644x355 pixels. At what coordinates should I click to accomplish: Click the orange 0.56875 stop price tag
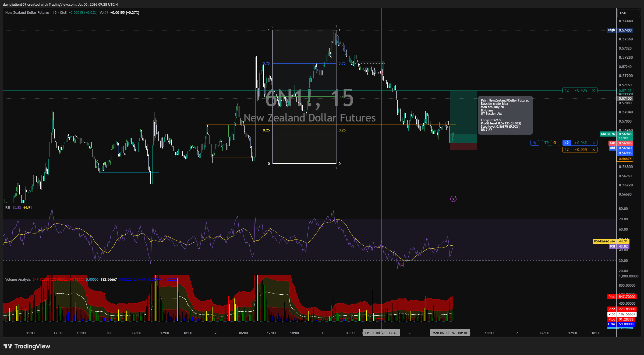point(625,159)
